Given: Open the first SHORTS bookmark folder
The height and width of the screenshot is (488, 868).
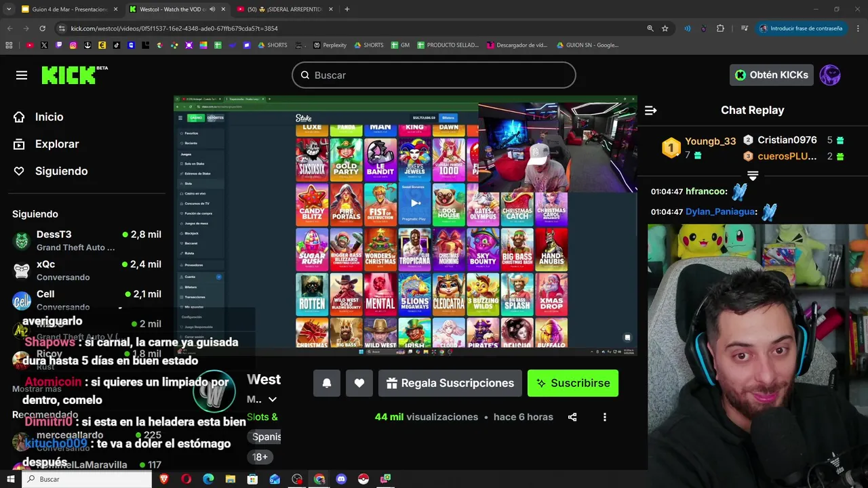Looking at the screenshot, I should coord(272,45).
